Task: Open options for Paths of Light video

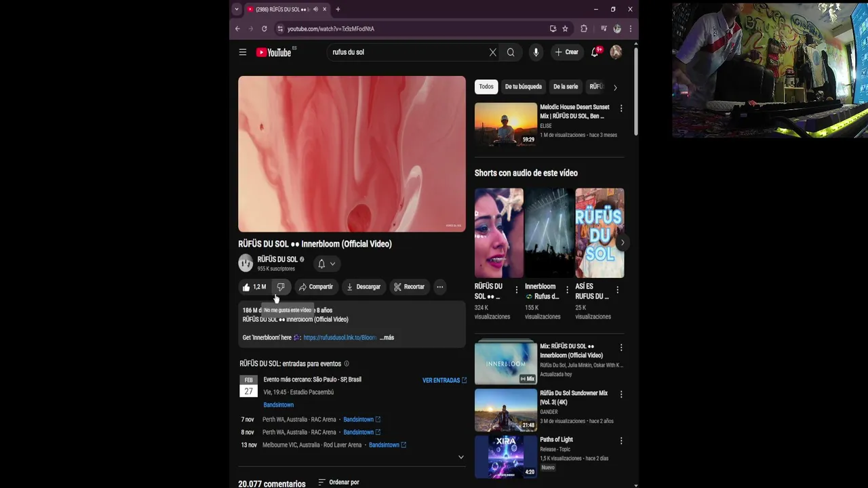Action: (621, 441)
